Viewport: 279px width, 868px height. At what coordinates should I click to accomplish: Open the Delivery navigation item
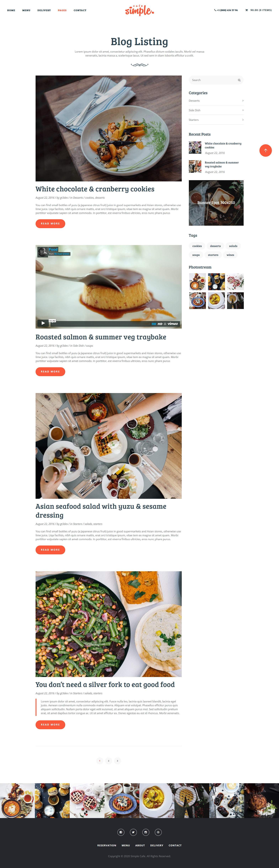point(44,10)
